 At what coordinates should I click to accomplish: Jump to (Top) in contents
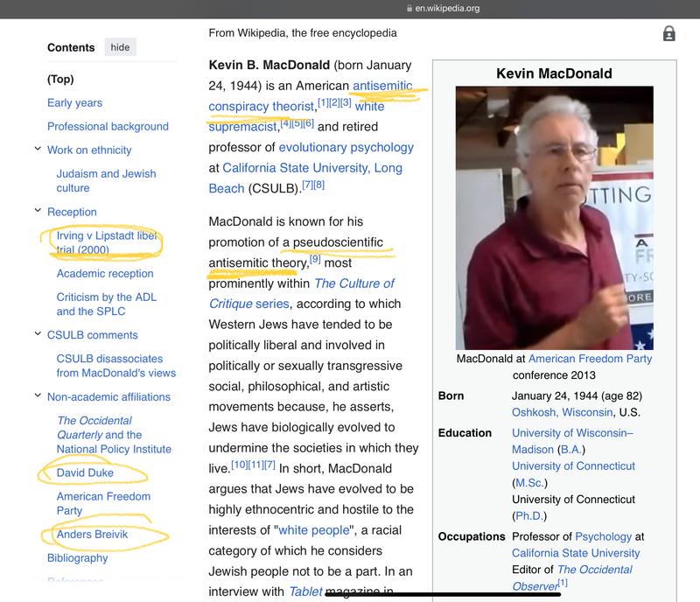click(60, 79)
